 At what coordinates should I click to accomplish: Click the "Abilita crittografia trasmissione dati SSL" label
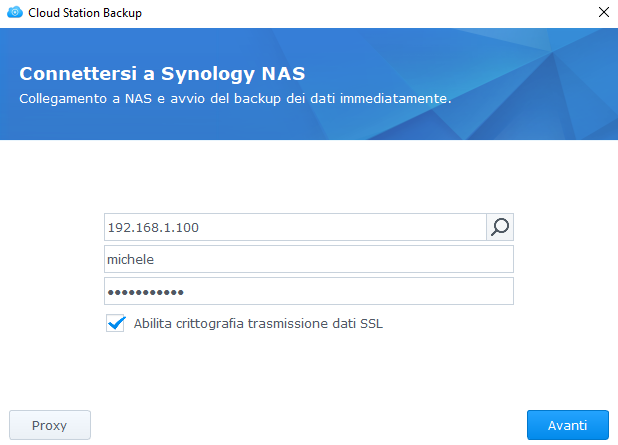(x=258, y=323)
